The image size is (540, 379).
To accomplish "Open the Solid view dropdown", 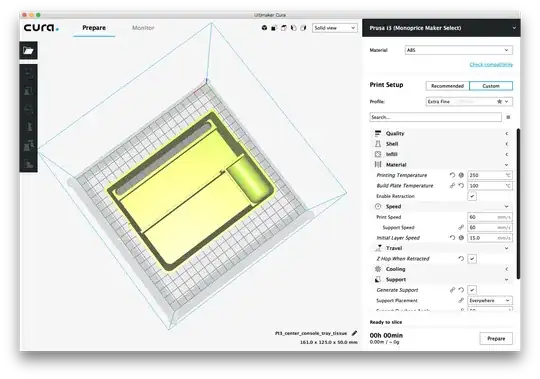I will point(334,28).
